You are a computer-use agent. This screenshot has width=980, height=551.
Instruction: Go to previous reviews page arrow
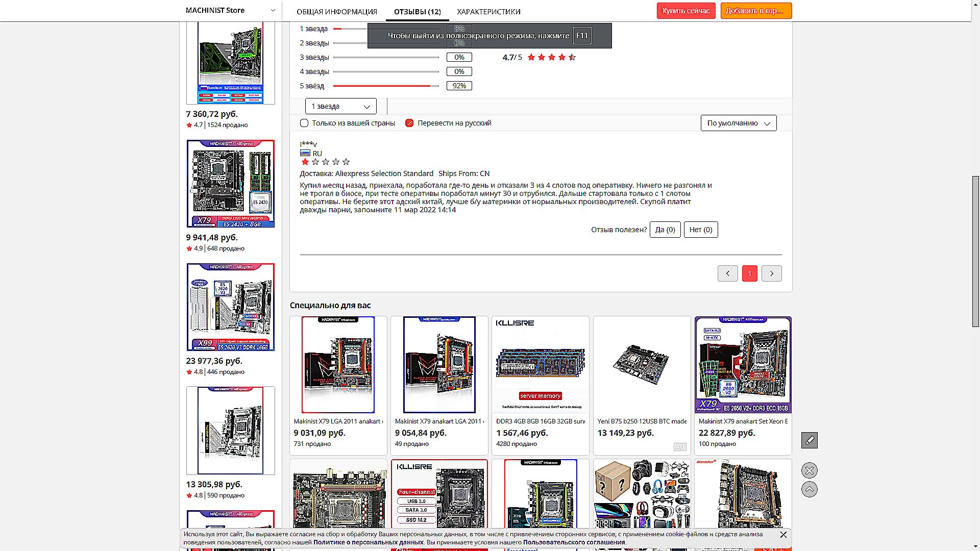[727, 273]
